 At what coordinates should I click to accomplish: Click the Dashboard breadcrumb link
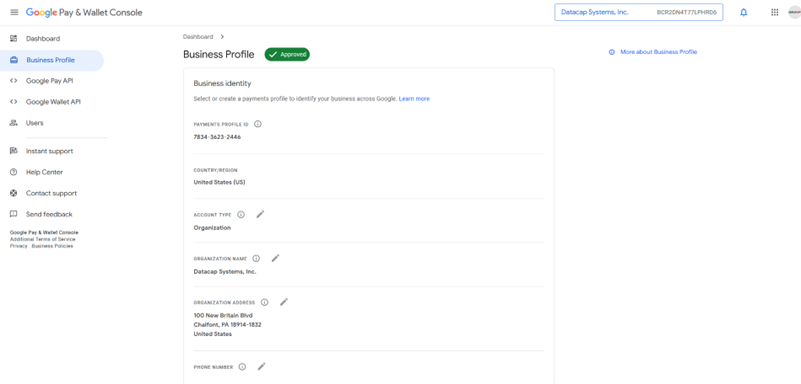(198, 37)
